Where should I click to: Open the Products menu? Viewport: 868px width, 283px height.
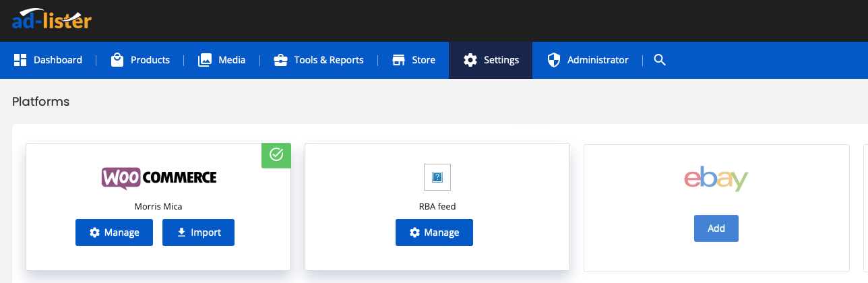point(140,60)
